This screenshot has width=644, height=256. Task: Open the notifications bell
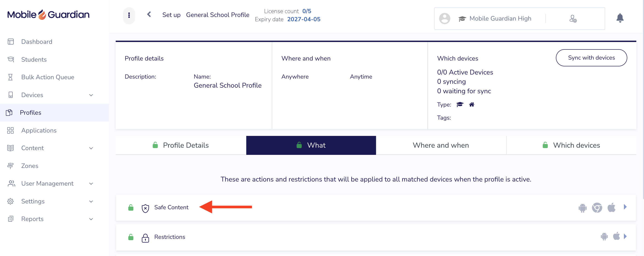pos(620,18)
